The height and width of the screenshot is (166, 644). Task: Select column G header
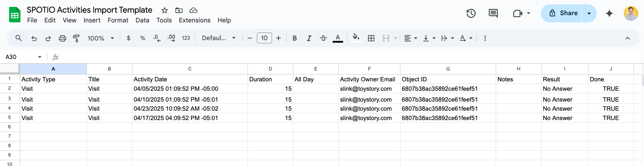(x=448, y=69)
